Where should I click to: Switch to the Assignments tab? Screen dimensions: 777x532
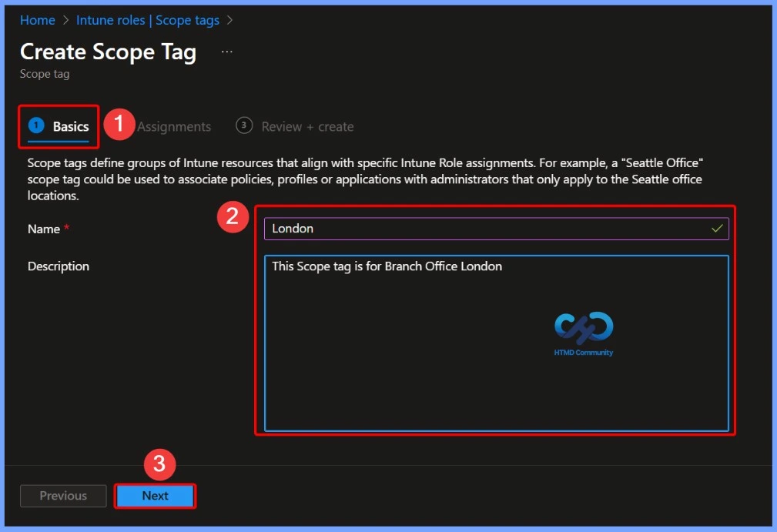point(173,126)
